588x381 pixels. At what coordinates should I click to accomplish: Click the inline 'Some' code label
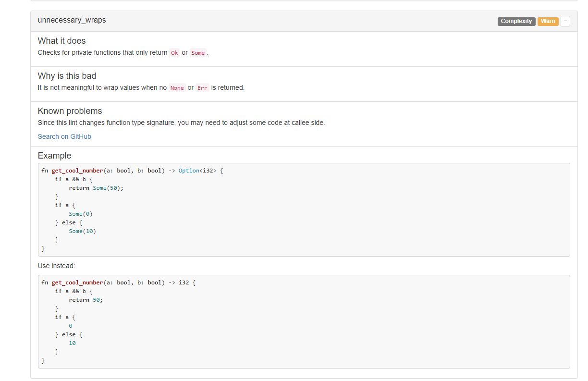(x=198, y=53)
